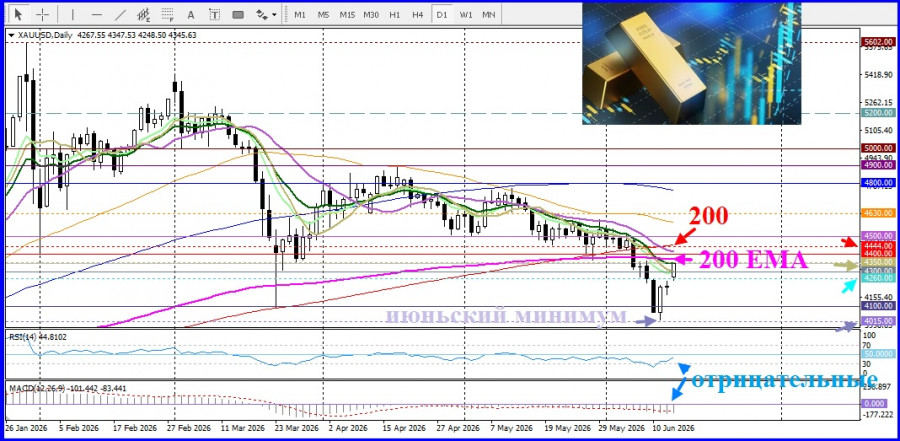
Task: Switch chart to M1 timeframe
Action: coord(300,15)
